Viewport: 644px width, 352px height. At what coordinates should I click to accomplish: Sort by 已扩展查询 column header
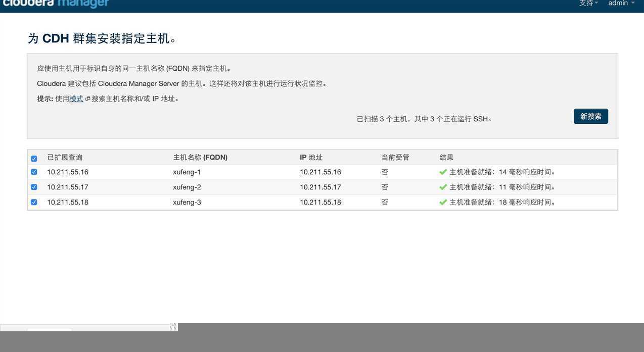coord(65,158)
